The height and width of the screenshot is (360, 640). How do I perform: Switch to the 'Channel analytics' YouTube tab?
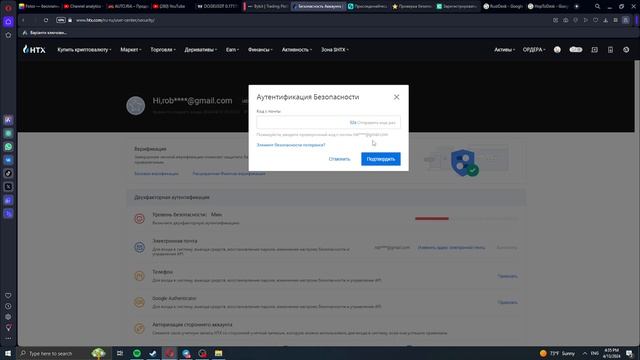[82, 7]
